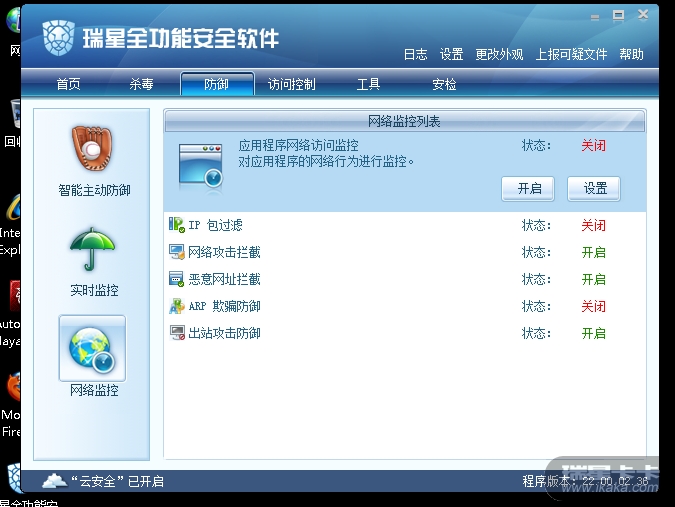Click 更改外观 to change skin

tap(499, 54)
